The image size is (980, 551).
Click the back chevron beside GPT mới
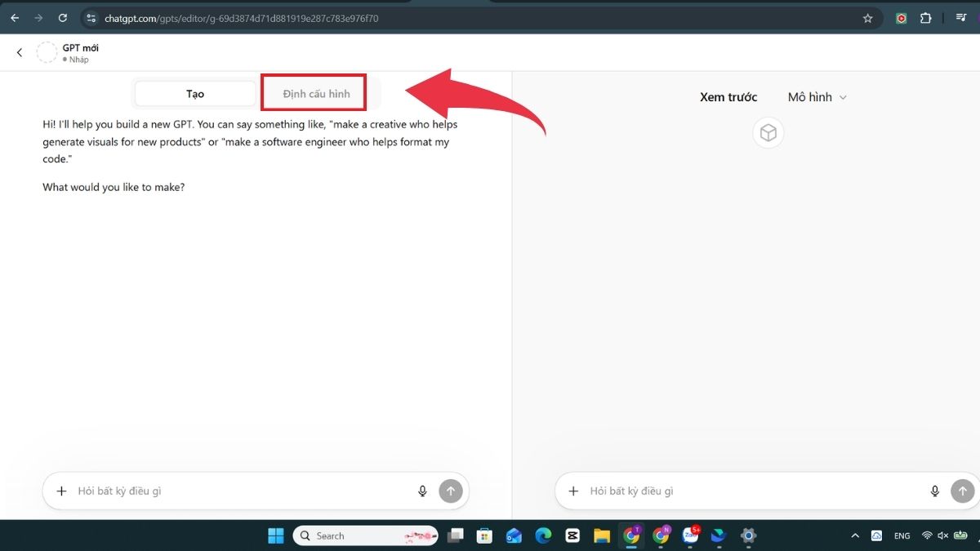pyautogui.click(x=20, y=53)
